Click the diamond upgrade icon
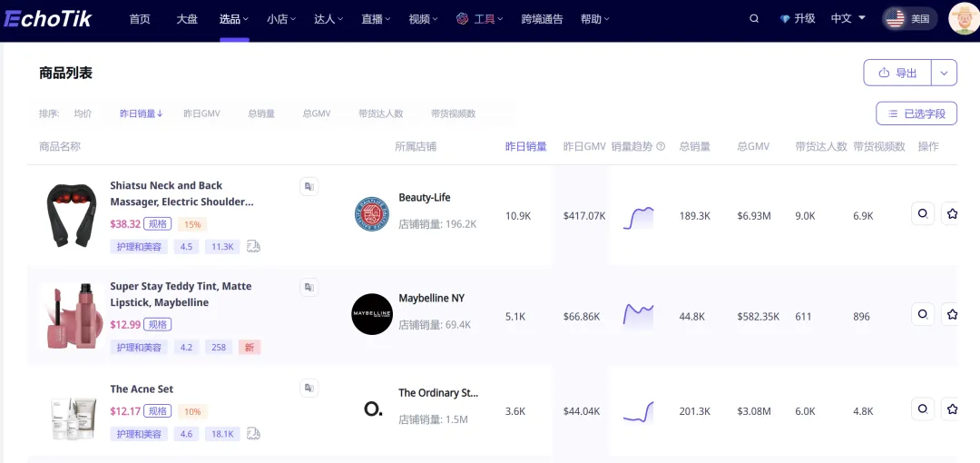 point(785,19)
